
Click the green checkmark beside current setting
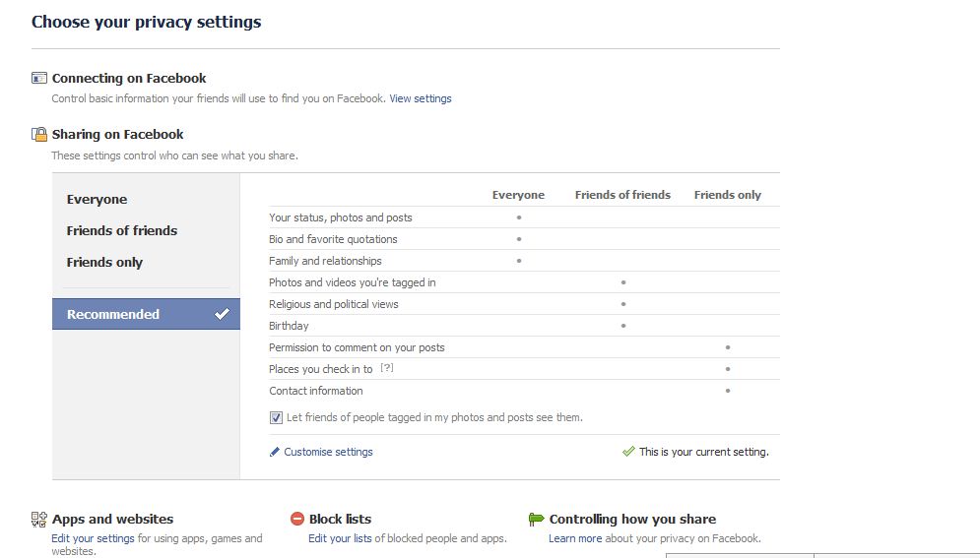click(x=628, y=452)
